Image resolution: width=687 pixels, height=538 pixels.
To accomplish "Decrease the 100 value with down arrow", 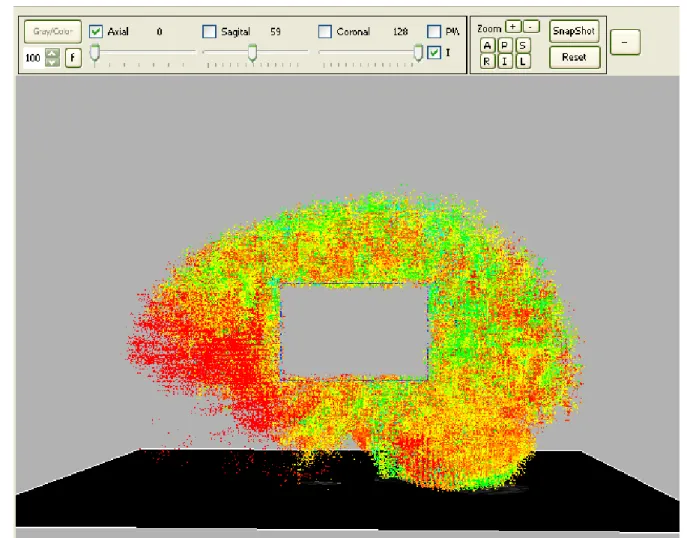I will [53, 62].
